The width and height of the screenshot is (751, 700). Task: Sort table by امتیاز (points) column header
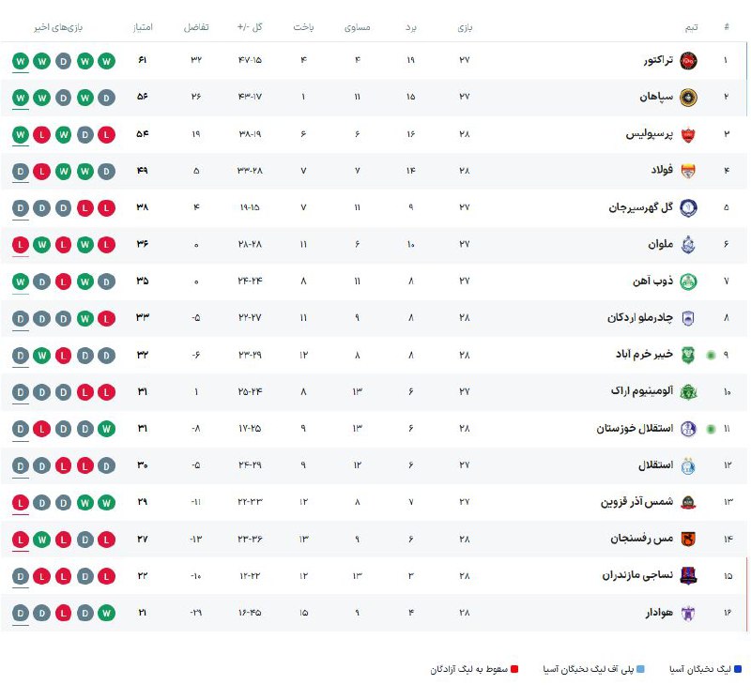pos(142,27)
